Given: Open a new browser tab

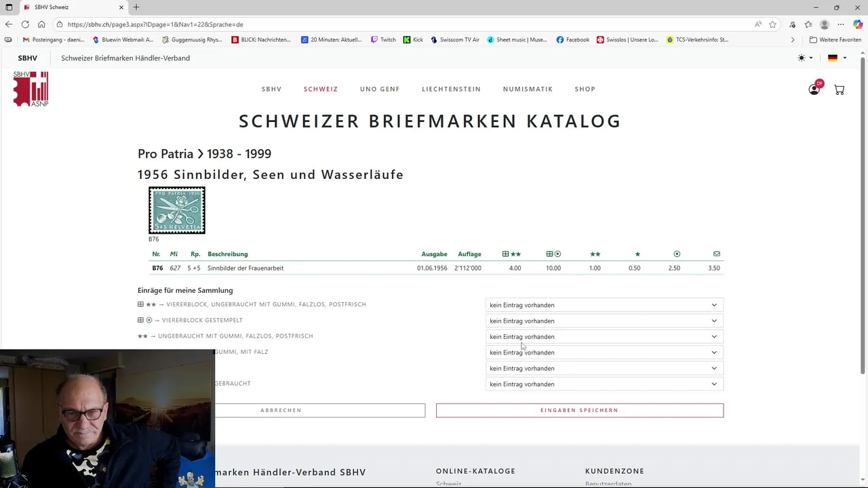Looking at the screenshot, I should [136, 7].
